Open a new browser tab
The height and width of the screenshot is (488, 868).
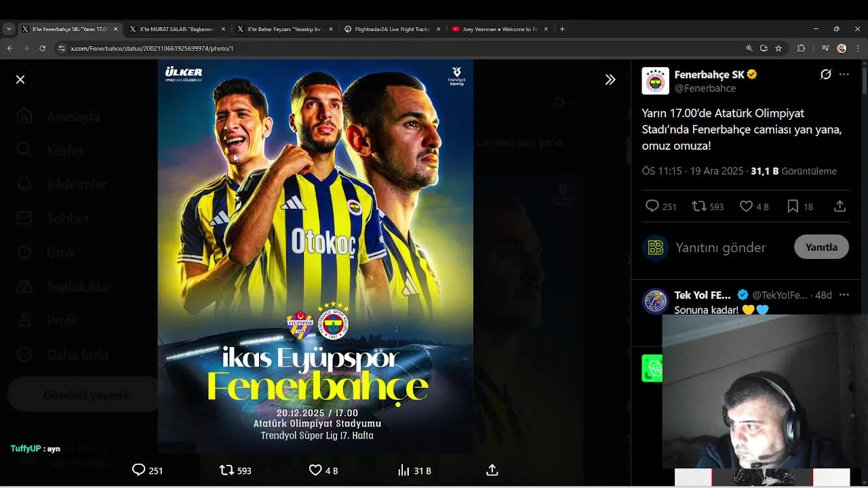(562, 29)
